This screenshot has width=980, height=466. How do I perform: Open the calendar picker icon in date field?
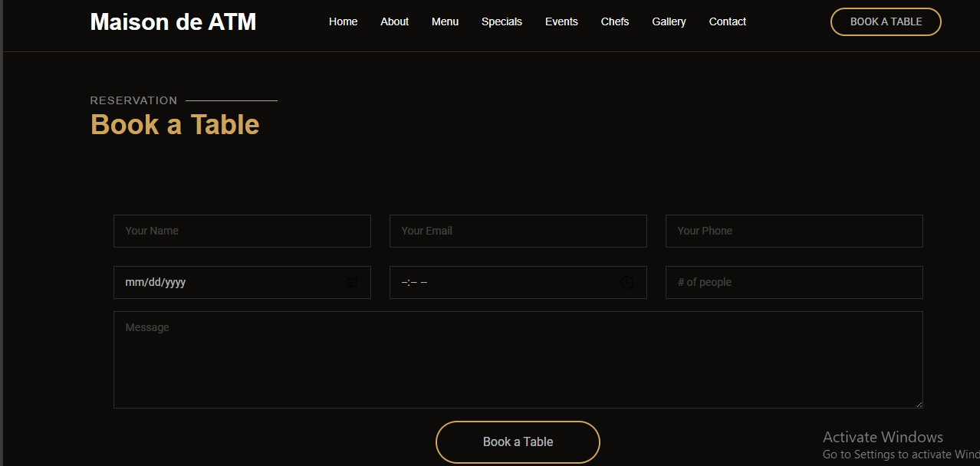[x=352, y=282]
